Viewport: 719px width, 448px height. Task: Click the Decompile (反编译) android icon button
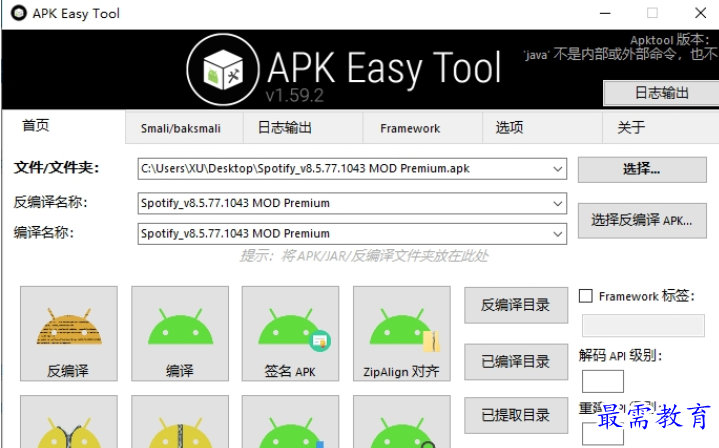[x=69, y=333]
